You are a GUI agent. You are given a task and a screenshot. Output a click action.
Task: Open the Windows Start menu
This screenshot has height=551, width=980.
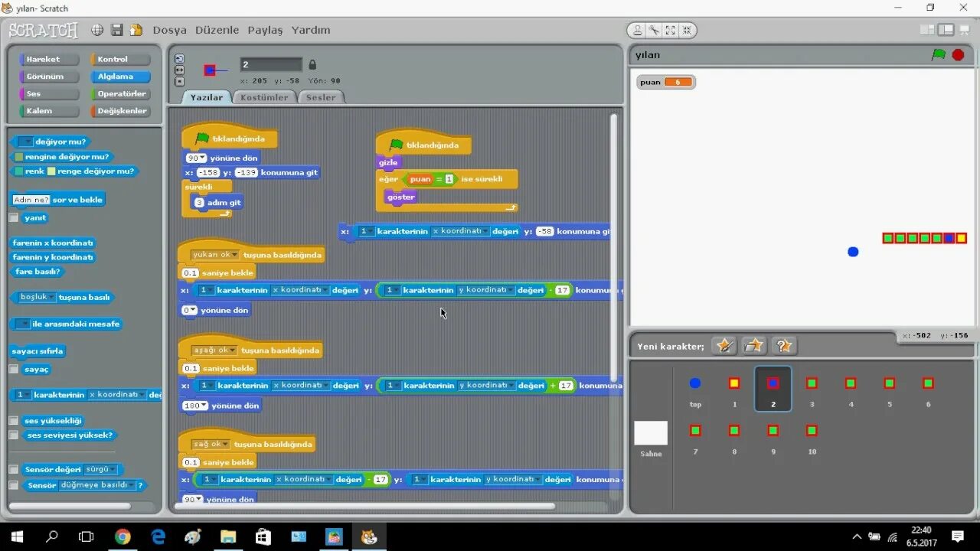pos(17,536)
